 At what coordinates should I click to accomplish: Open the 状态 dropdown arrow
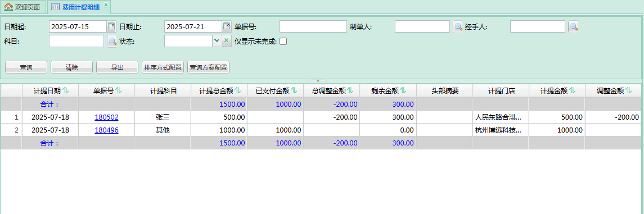(x=217, y=41)
